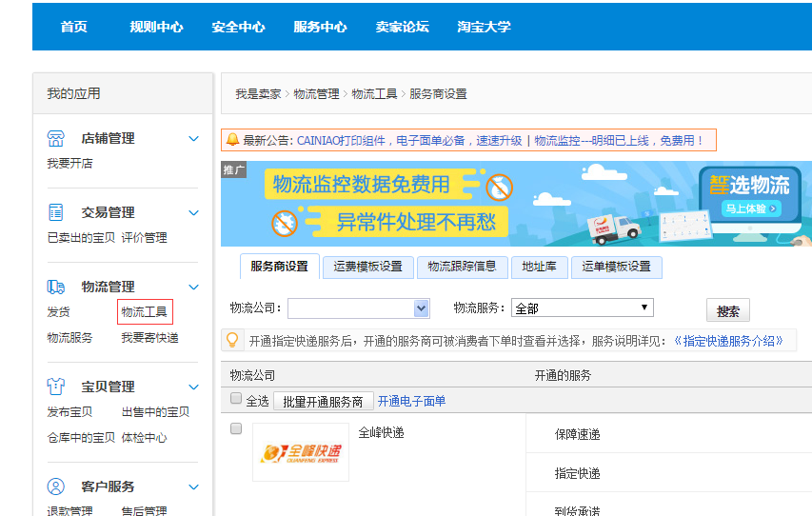Switch to 地址库 tab
The image size is (812, 516).
tap(539, 267)
